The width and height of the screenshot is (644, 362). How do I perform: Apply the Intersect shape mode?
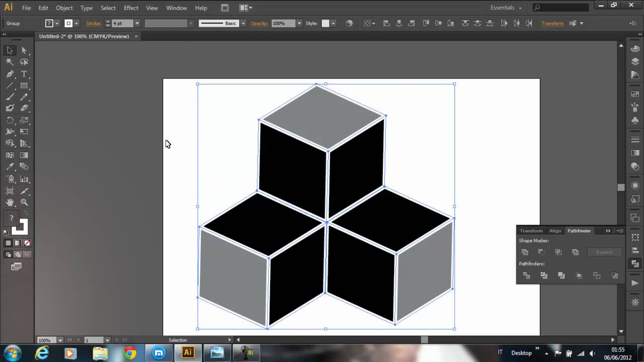558,252
